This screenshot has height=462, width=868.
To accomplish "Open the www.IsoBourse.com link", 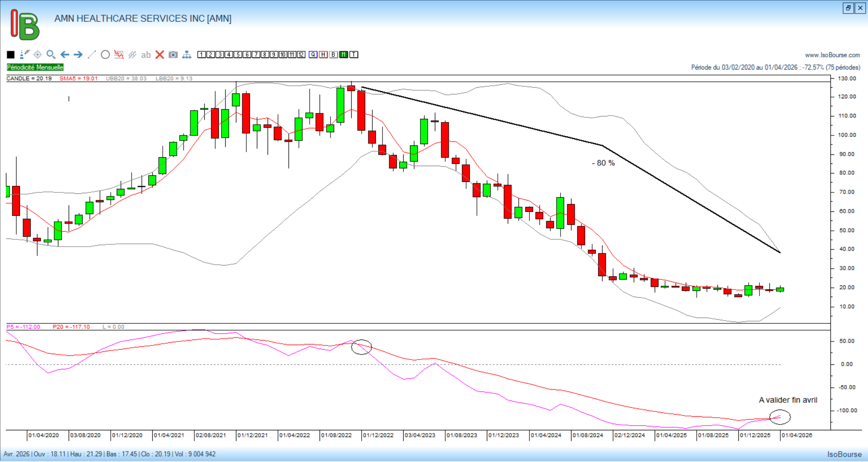I will point(832,55).
